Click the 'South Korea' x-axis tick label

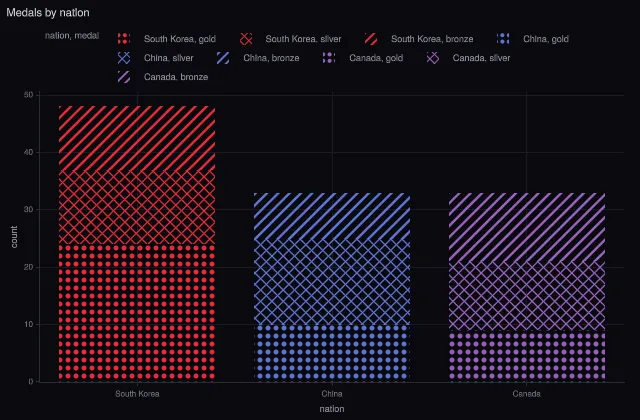(137, 394)
